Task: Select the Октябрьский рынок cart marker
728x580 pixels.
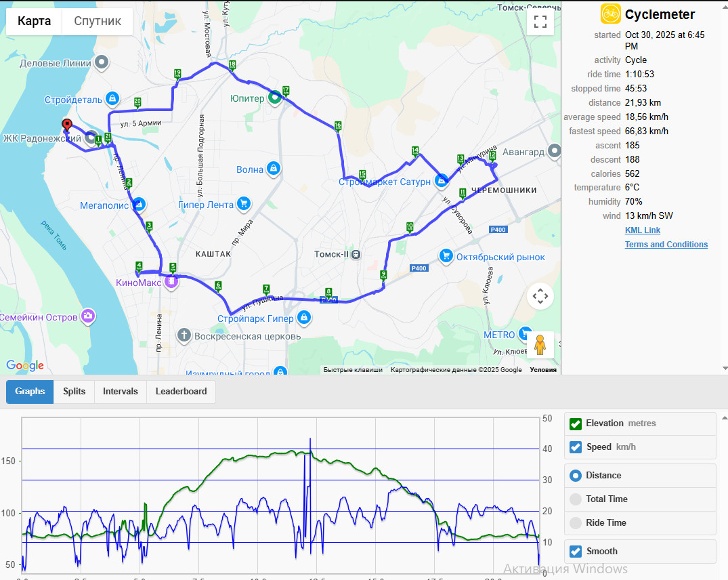Action: click(446, 256)
